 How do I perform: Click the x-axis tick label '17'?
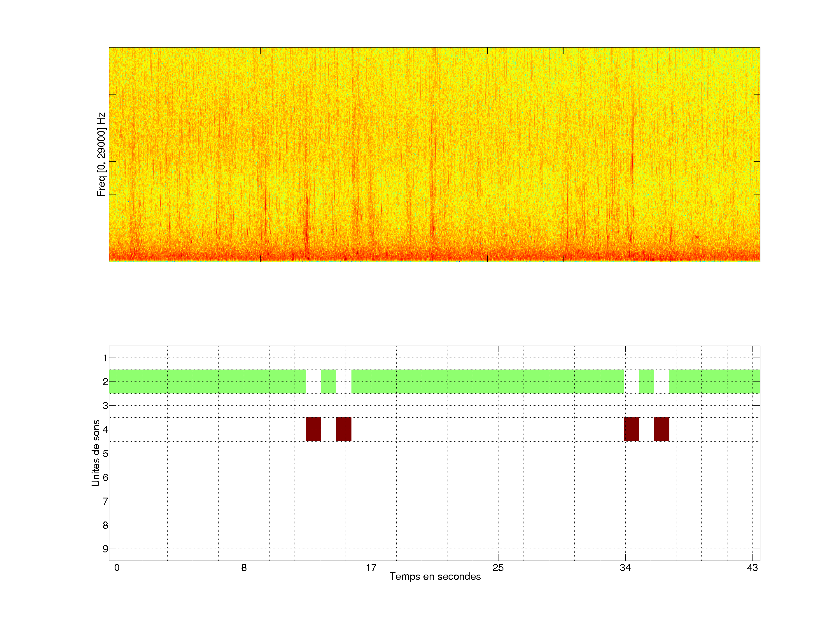(371, 568)
